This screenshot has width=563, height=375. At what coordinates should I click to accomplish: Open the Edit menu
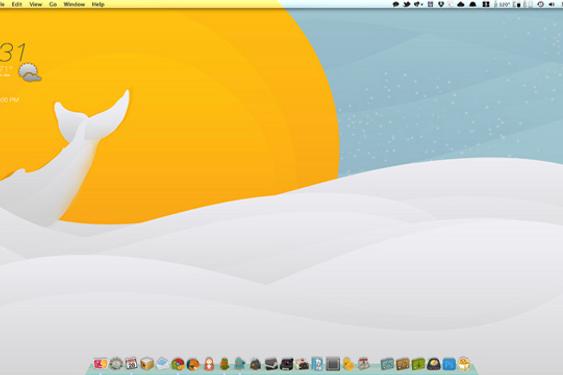click(17, 4)
